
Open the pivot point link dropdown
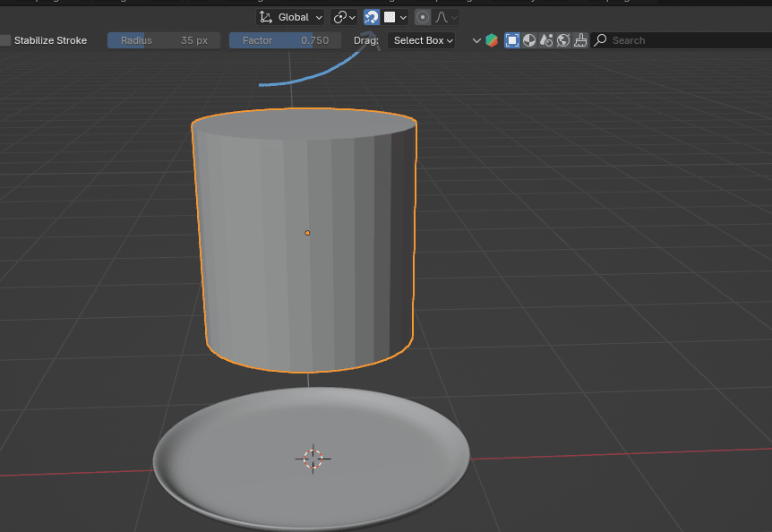click(344, 17)
